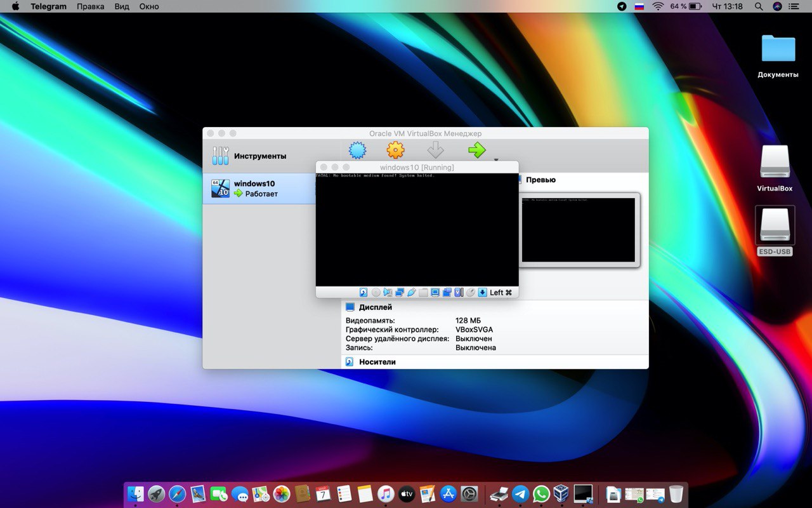Open Notes from the Dock
Viewport: 812px width, 508px height.
pos(365,493)
